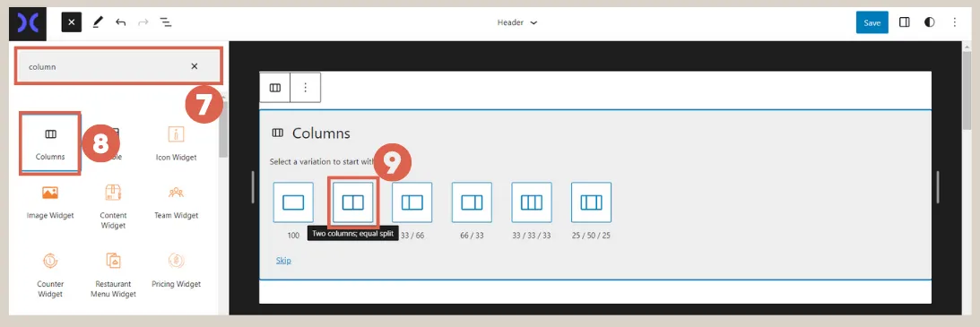Click the site logo icon in top-left

pos(28,22)
